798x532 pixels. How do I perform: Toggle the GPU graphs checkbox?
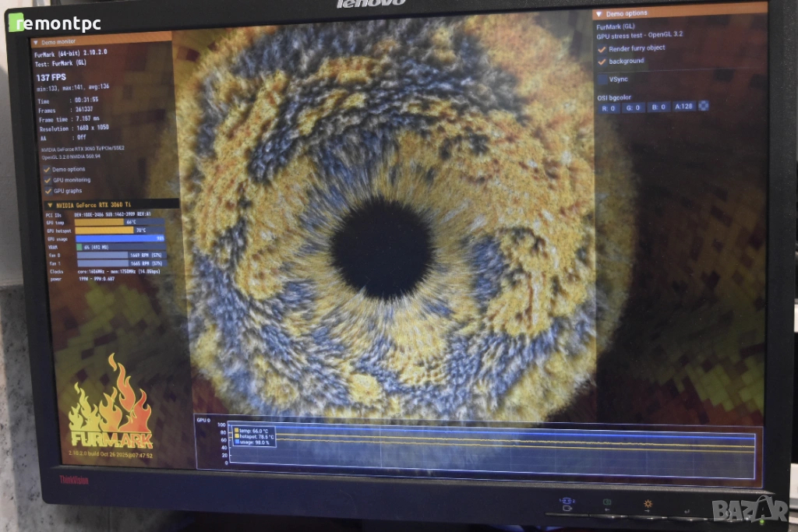coord(47,191)
